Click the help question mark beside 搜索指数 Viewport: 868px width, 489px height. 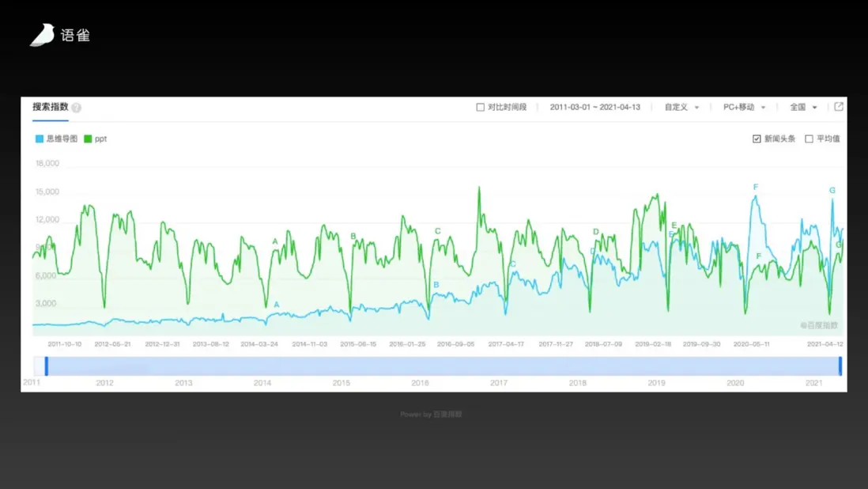[77, 108]
